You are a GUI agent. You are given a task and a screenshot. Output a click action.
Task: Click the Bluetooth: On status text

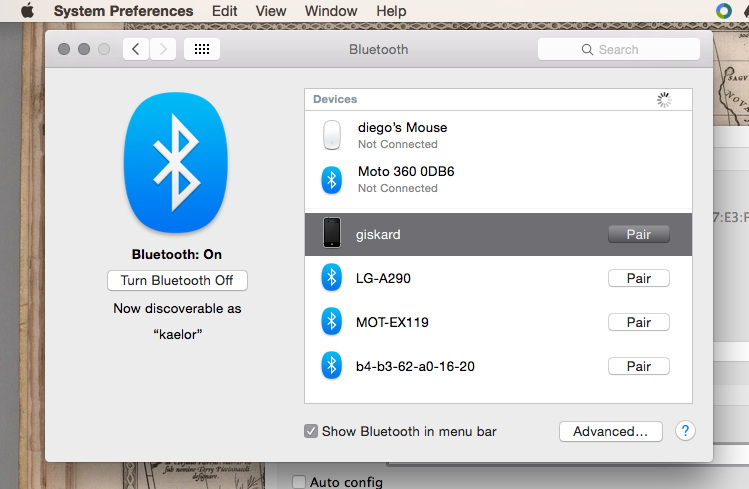177,254
